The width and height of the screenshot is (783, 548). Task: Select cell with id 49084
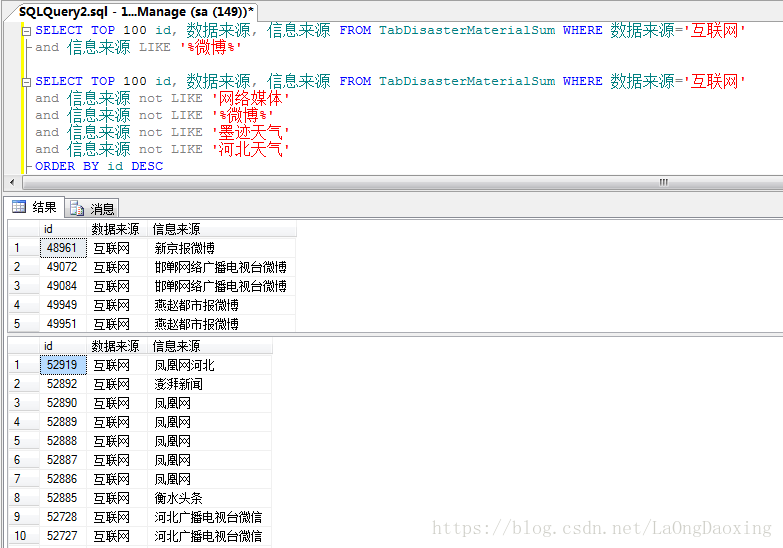pyautogui.click(x=63, y=286)
